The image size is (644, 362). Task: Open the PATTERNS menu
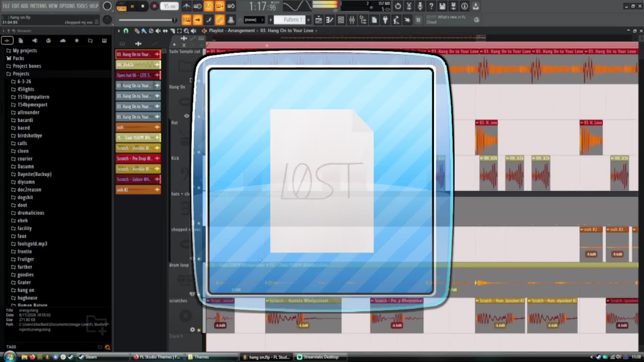(38, 6)
